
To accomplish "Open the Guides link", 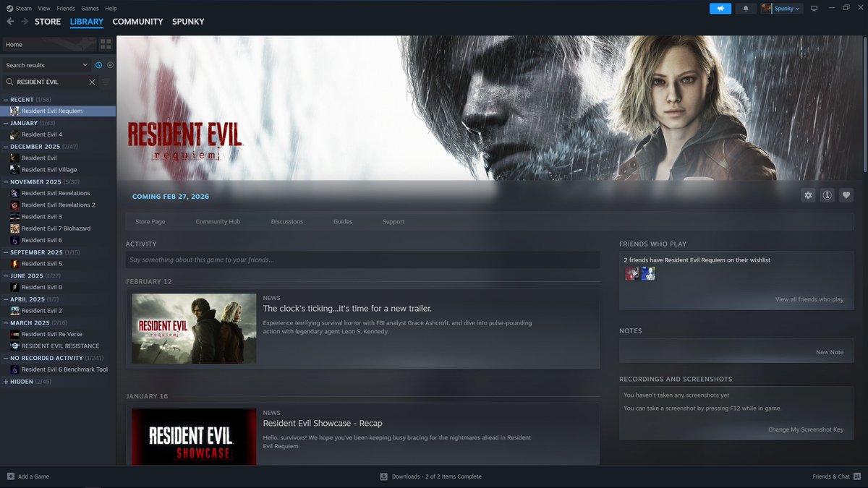I will coord(343,222).
